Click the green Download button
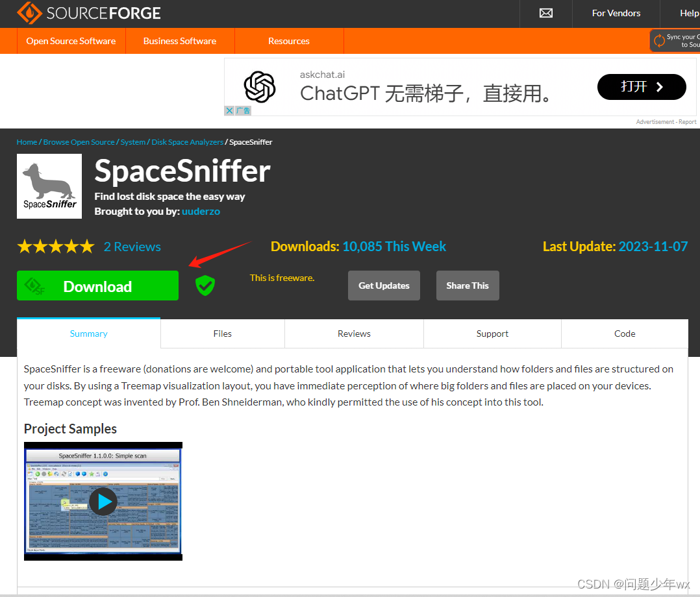The width and height of the screenshot is (700, 597). [x=98, y=286]
